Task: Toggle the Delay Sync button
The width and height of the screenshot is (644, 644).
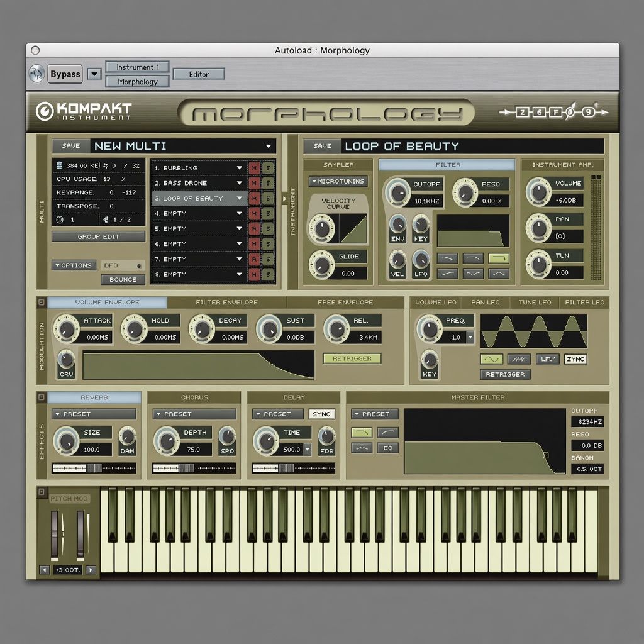Action: (x=321, y=414)
